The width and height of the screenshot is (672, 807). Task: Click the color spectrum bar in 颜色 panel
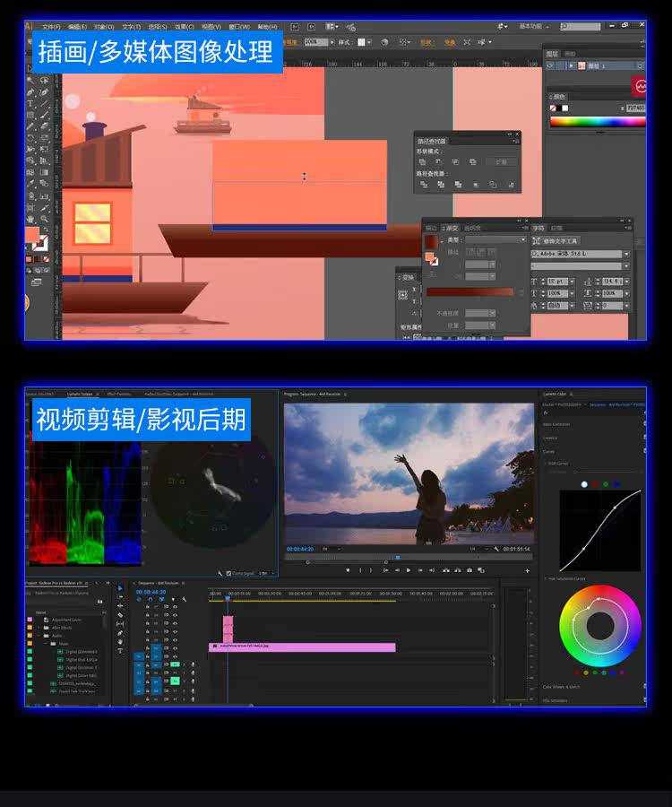(x=598, y=122)
